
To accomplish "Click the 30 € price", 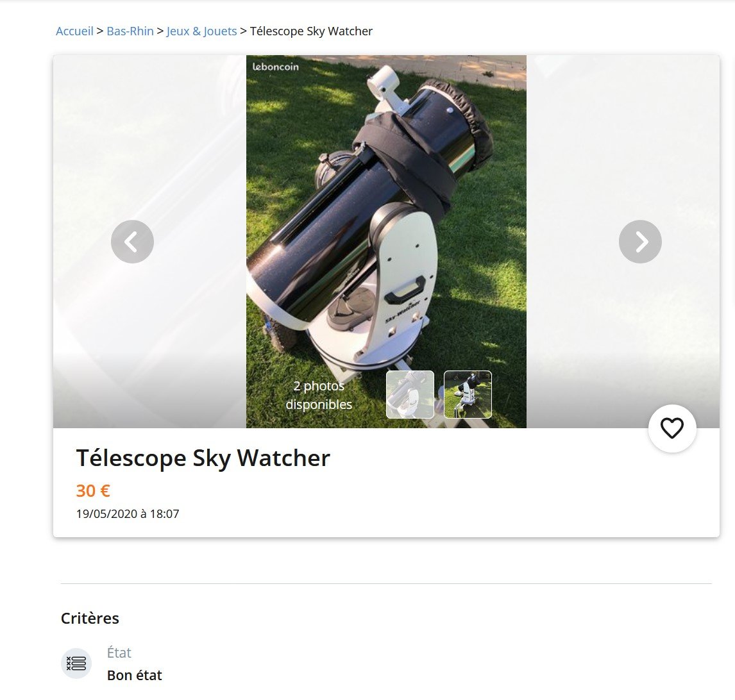I will 93,490.
